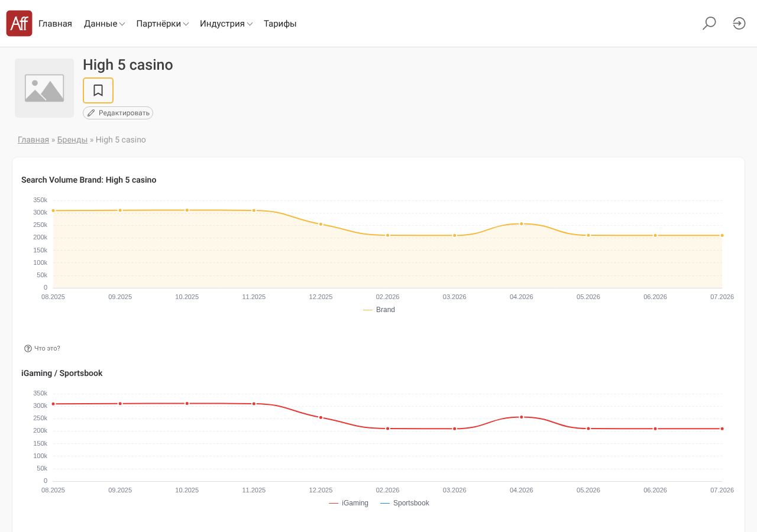
Task: Click the 'Search Volume Brand: High 5 casino' title
Action: [89, 180]
